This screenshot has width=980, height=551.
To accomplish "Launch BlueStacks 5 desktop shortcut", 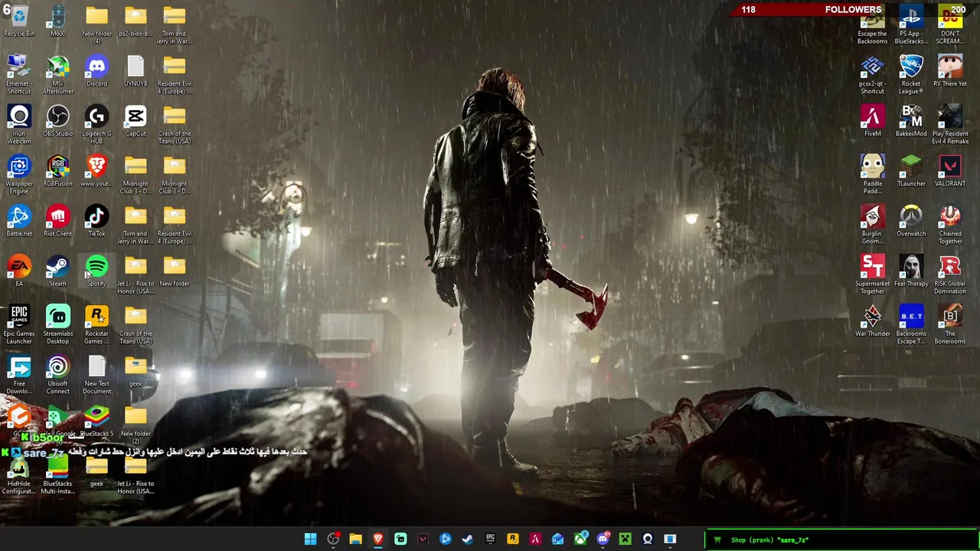I will click(x=96, y=421).
